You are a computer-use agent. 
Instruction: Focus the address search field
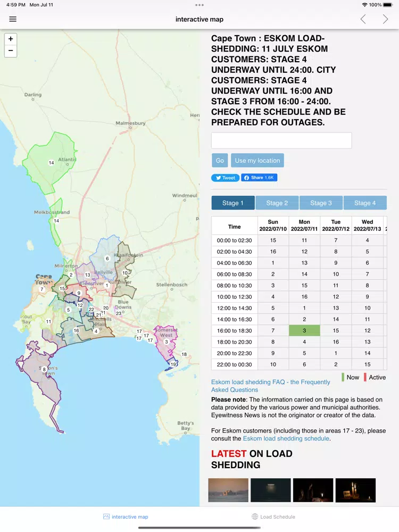281,140
